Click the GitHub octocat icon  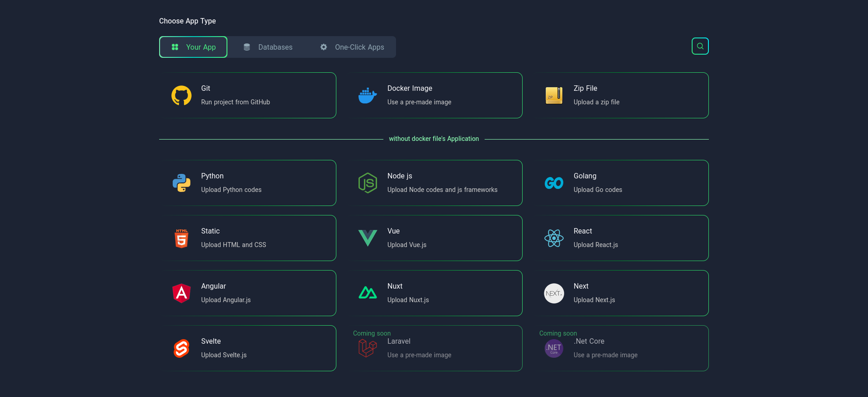coord(181,95)
